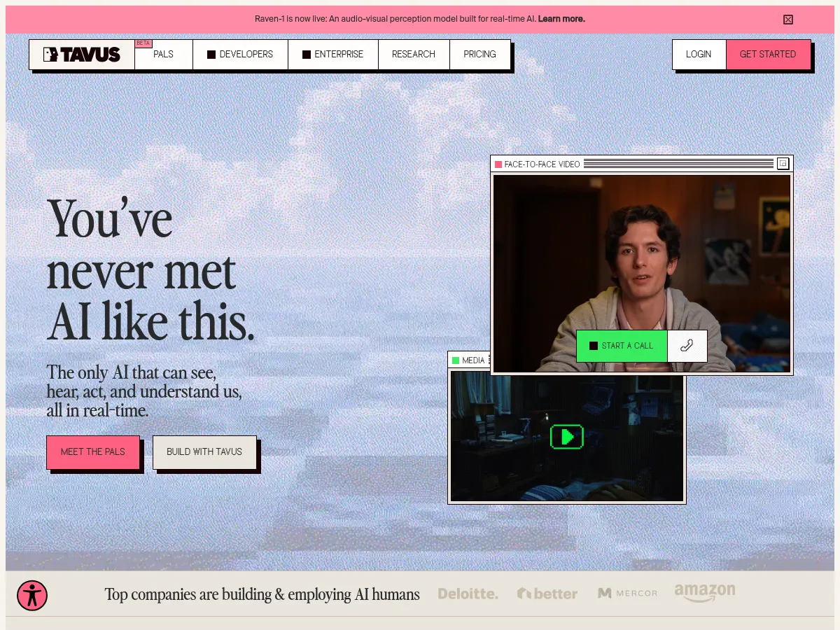
Task: Click the Tavus logo in the navbar
Action: [82, 55]
